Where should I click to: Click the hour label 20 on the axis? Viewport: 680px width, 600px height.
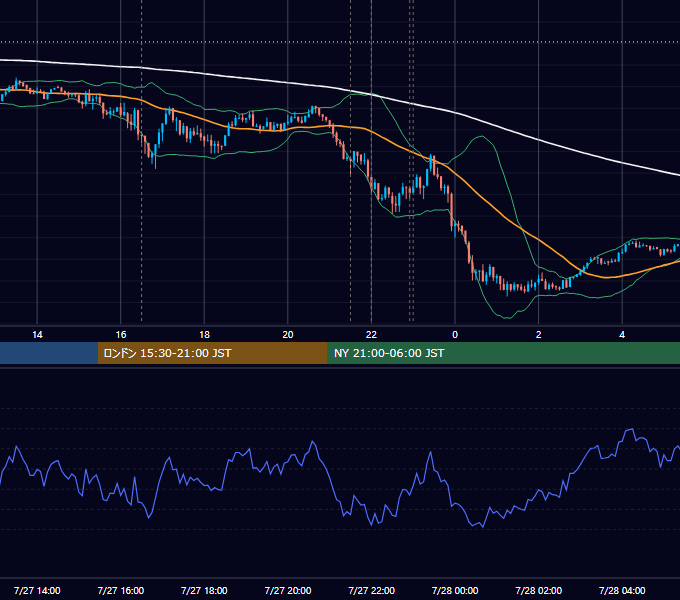pos(288,335)
